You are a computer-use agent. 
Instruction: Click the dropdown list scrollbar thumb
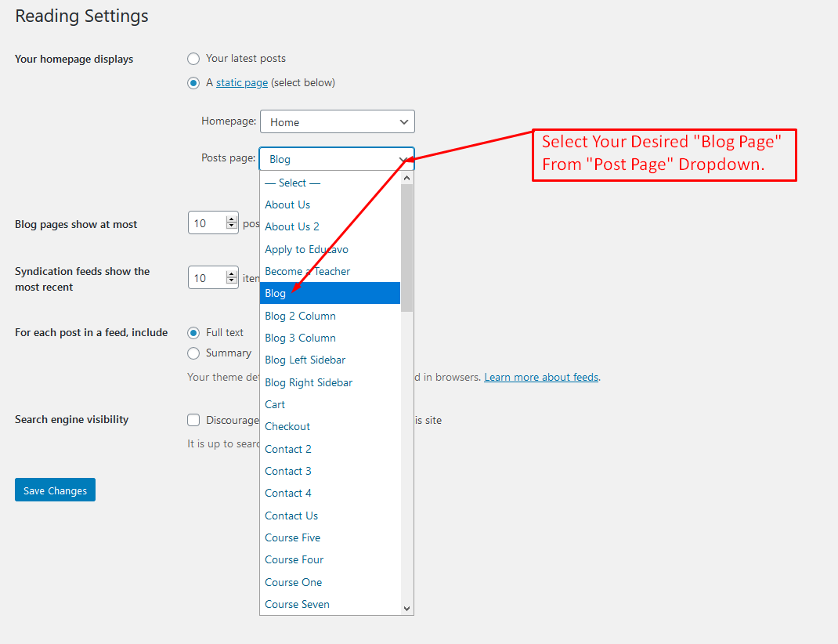click(406, 248)
